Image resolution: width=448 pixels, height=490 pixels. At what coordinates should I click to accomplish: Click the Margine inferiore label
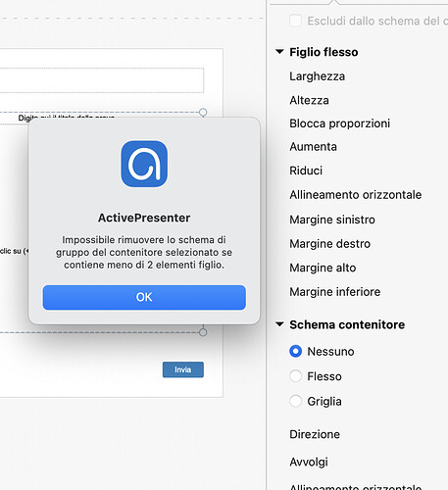[x=335, y=292]
